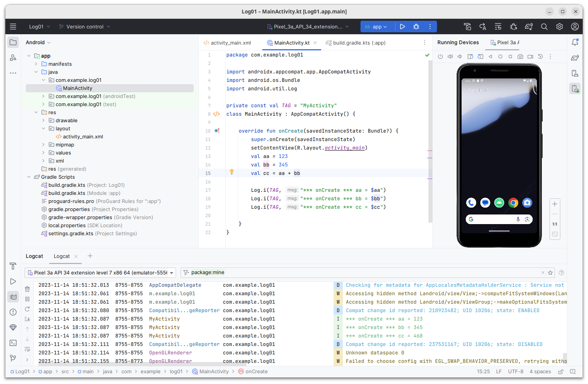Add a new Logcat tab

click(90, 256)
